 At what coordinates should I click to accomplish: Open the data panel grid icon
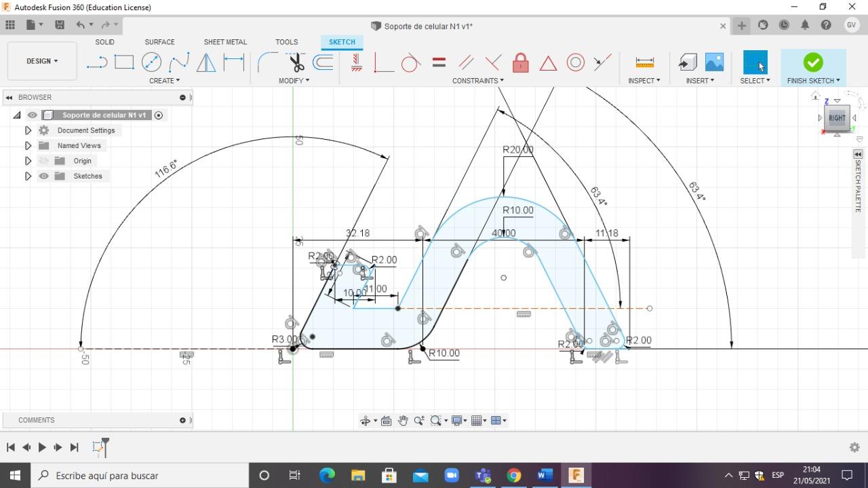(x=10, y=25)
